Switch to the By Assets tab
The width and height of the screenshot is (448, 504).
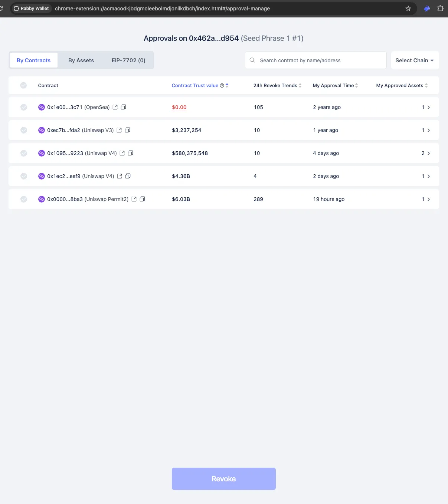click(x=81, y=60)
